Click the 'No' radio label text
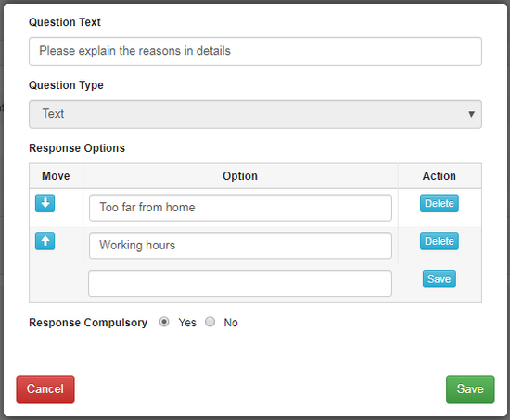Viewport: 510px width, 420px height. [231, 323]
